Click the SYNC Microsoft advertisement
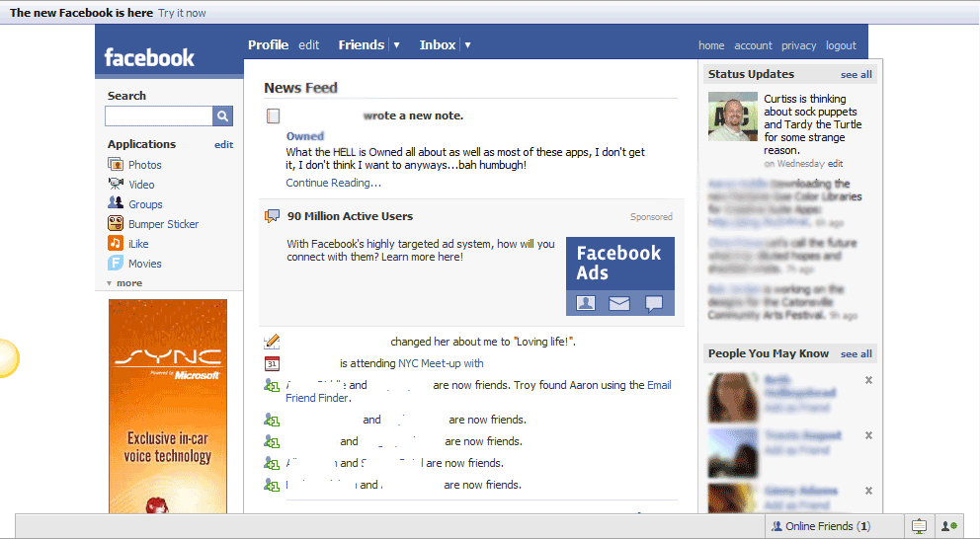The height and width of the screenshot is (539, 980). (x=168, y=406)
